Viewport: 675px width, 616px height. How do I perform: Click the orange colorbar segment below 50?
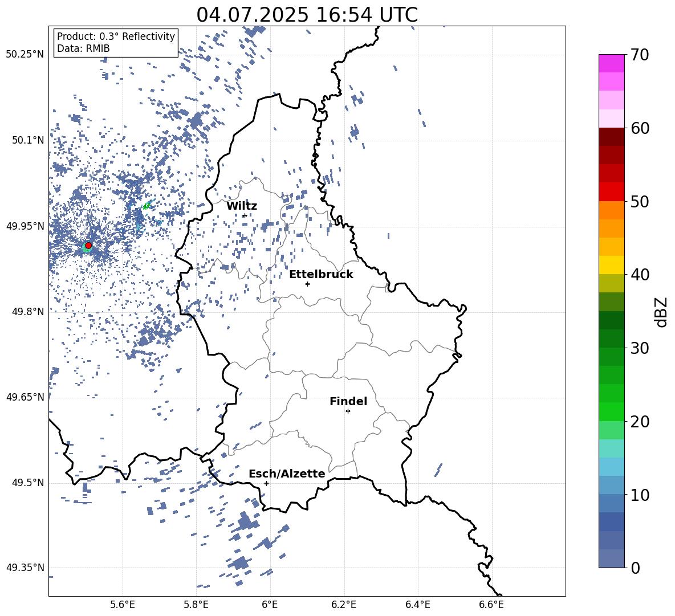tap(611, 210)
